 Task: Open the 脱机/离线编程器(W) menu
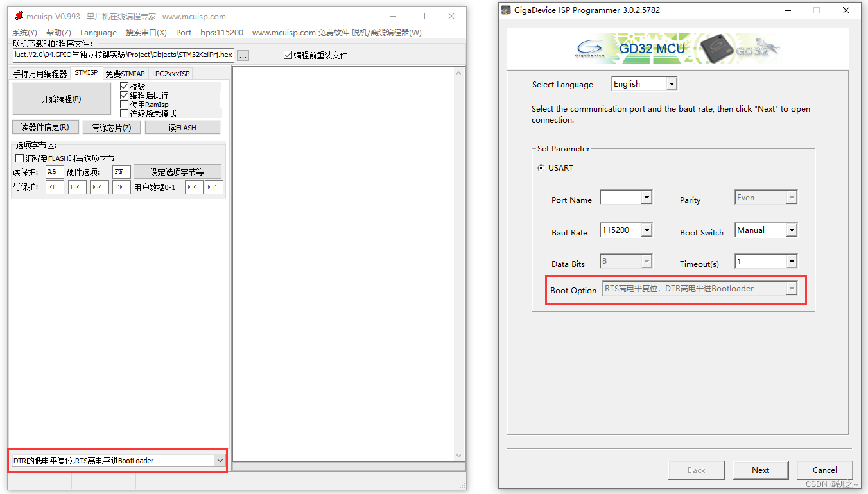coord(386,33)
